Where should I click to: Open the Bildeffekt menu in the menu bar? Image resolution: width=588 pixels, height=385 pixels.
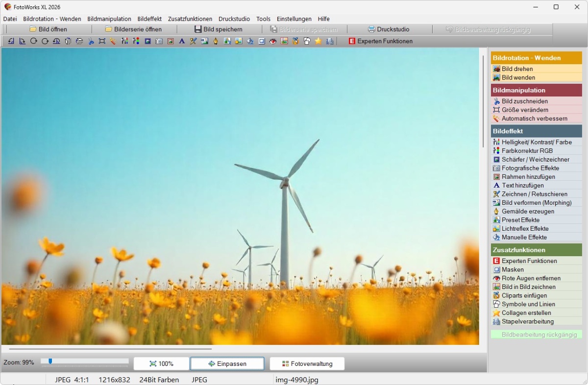pos(149,19)
